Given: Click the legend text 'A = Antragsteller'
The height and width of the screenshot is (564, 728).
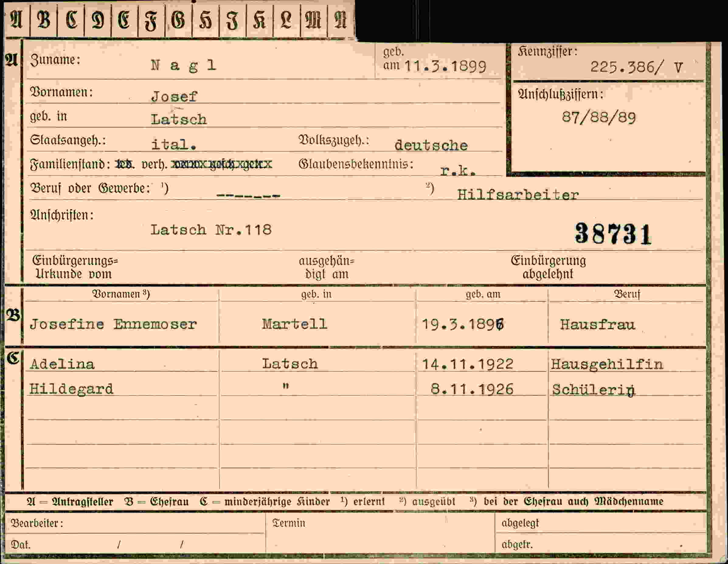Looking at the screenshot, I should point(70,501).
